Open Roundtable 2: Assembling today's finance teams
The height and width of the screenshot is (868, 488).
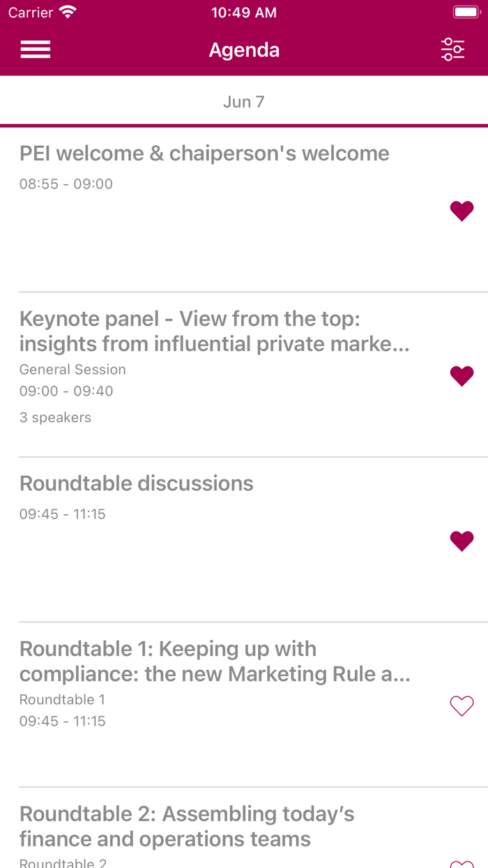(x=209, y=827)
